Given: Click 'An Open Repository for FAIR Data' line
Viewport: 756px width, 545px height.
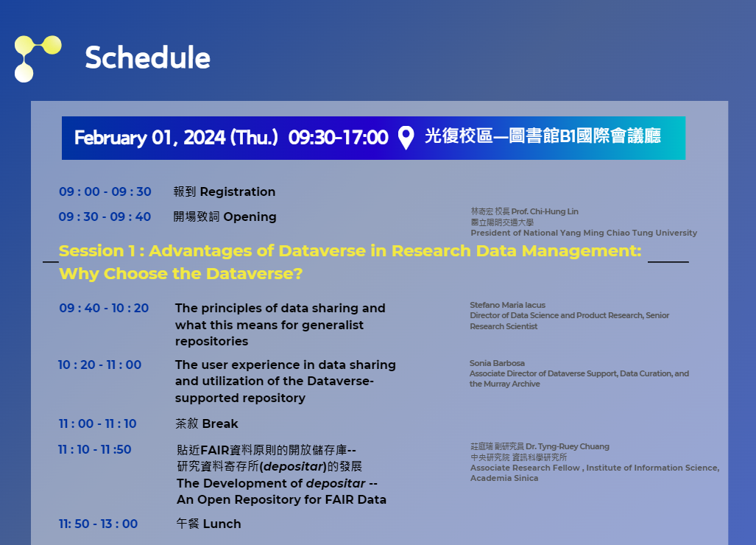Looking at the screenshot, I should point(282,499).
